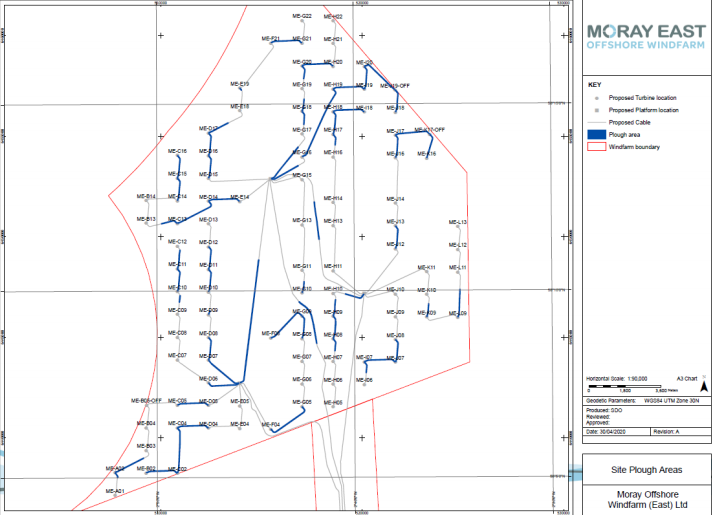Click the Moray East Offshore Windfarm logo
The width and height of the screenshot is (712, 515).
pyautogui.click(x=646, y=36)
